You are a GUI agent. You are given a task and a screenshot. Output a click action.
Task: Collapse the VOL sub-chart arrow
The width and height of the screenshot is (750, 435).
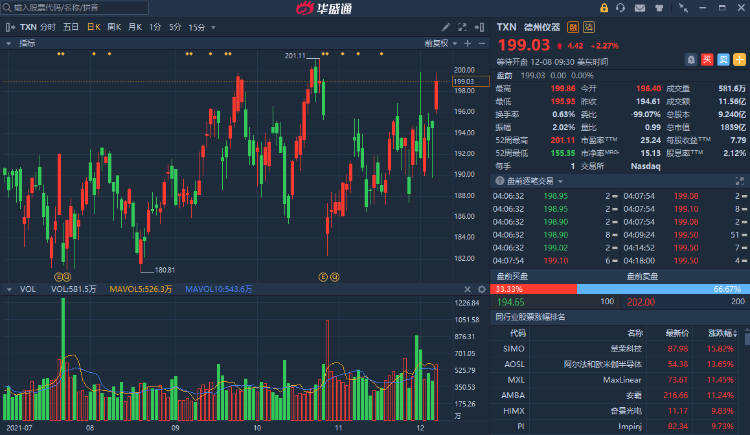(9, 289)
